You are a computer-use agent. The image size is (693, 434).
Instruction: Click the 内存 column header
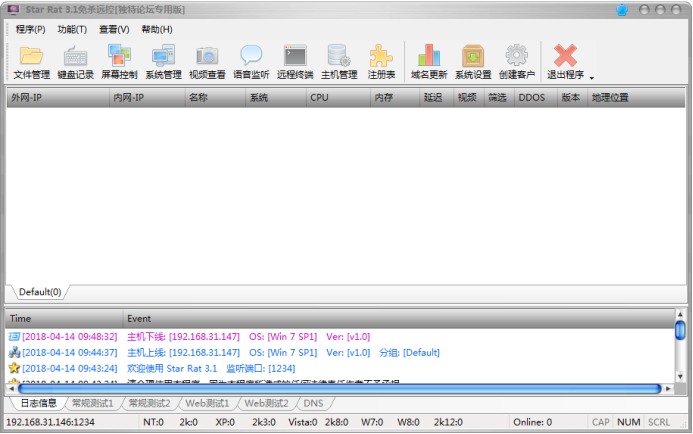coord(395,97)
